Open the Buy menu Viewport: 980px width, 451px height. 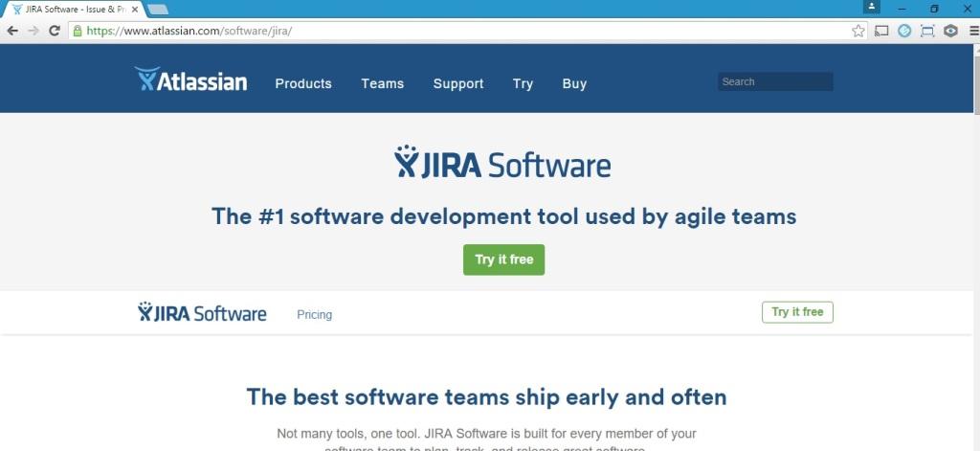(x=574, y=84)
